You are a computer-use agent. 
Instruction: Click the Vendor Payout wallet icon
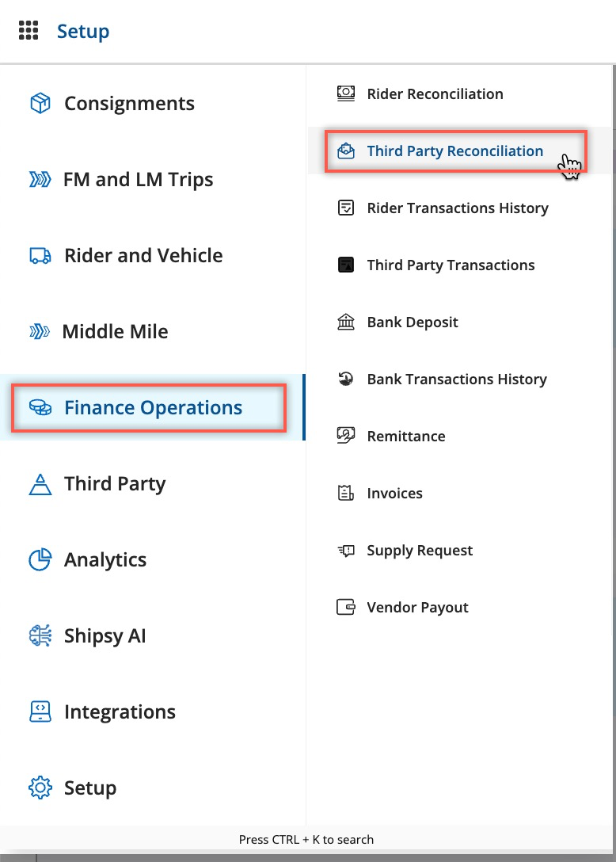[346, 608]
